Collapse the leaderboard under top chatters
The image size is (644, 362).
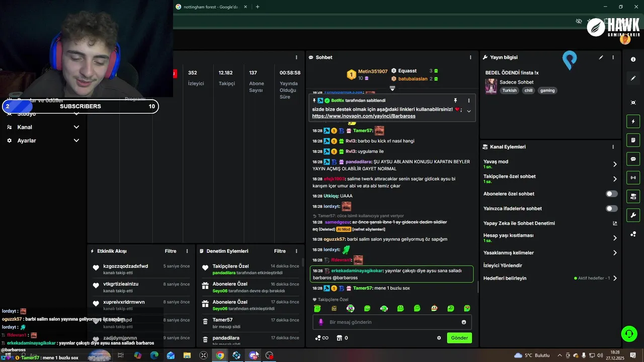[x=392, y=88]
